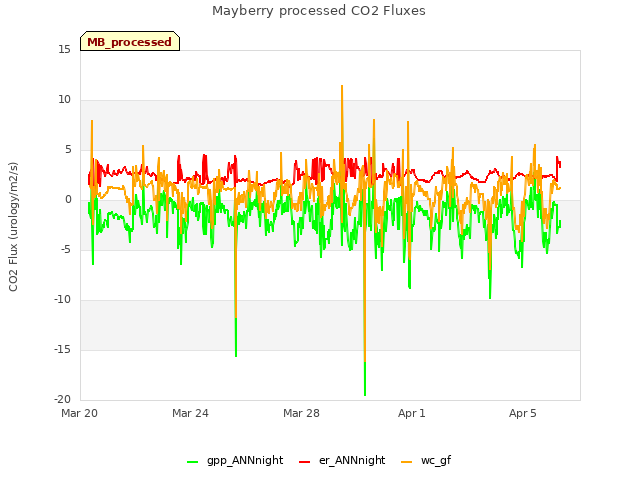Click the y-axis value 5
640x480 pixels.
tap(68, 150)
